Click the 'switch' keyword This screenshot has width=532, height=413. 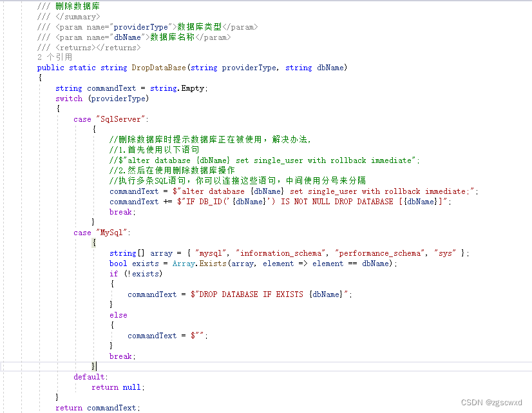tap(69, 99)
